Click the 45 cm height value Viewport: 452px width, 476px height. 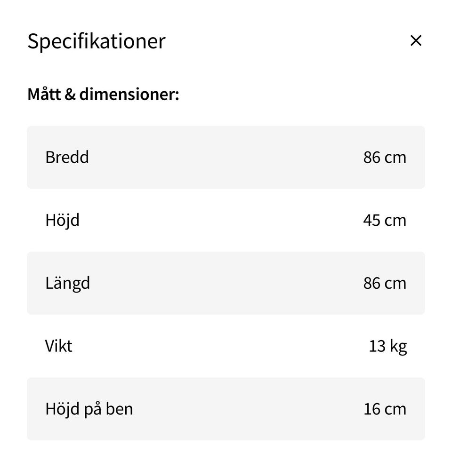384,220
